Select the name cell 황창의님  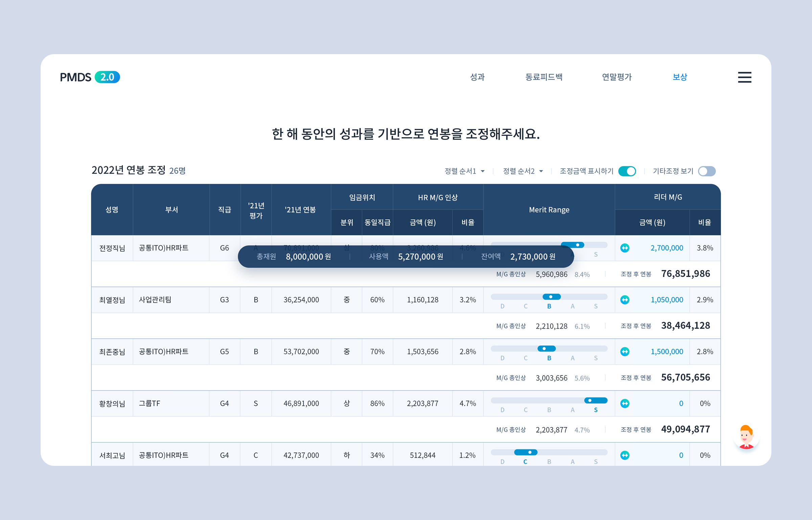pyautogui.click(x=112, y=403)
